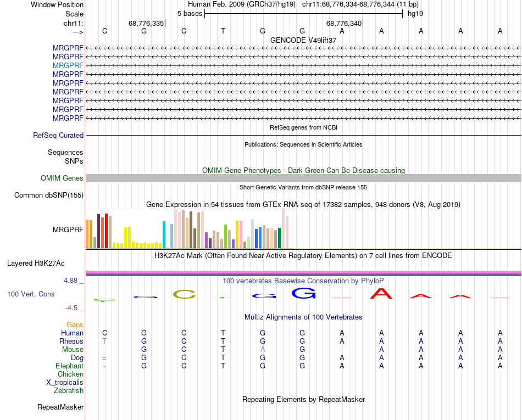This screenshot has height=420, width=522.
Task: Click the chr11: ruler label
Action: (73, 23)
